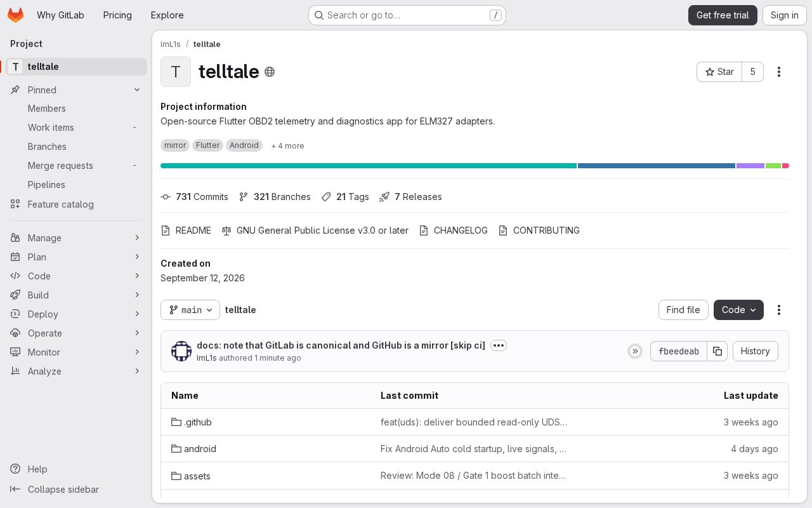Viewport: 812px width, 508px height.
Task: Open project actions kebab menu beside Star
Action: point(779,72)
